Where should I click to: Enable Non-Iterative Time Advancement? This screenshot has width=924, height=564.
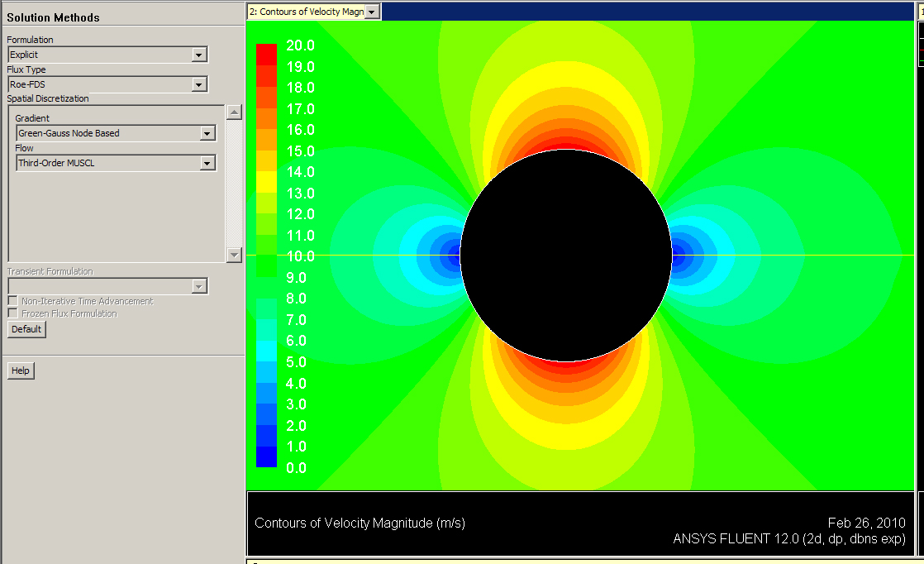click(12, 302)
